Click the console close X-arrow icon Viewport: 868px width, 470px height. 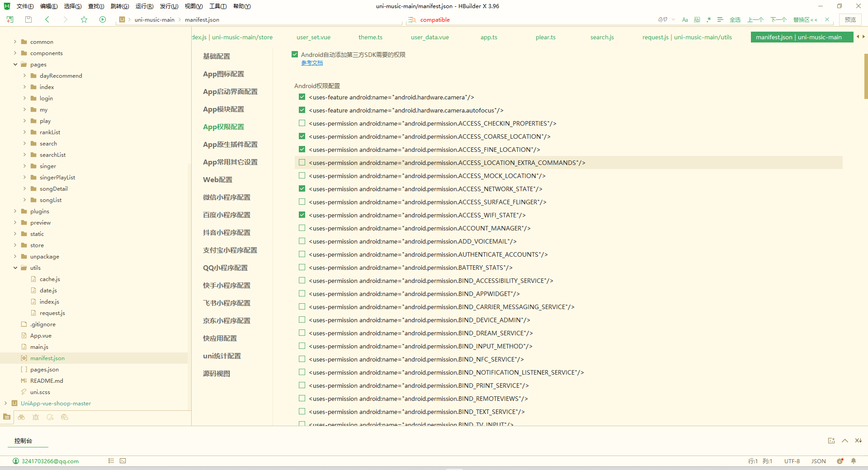[858, 441]
